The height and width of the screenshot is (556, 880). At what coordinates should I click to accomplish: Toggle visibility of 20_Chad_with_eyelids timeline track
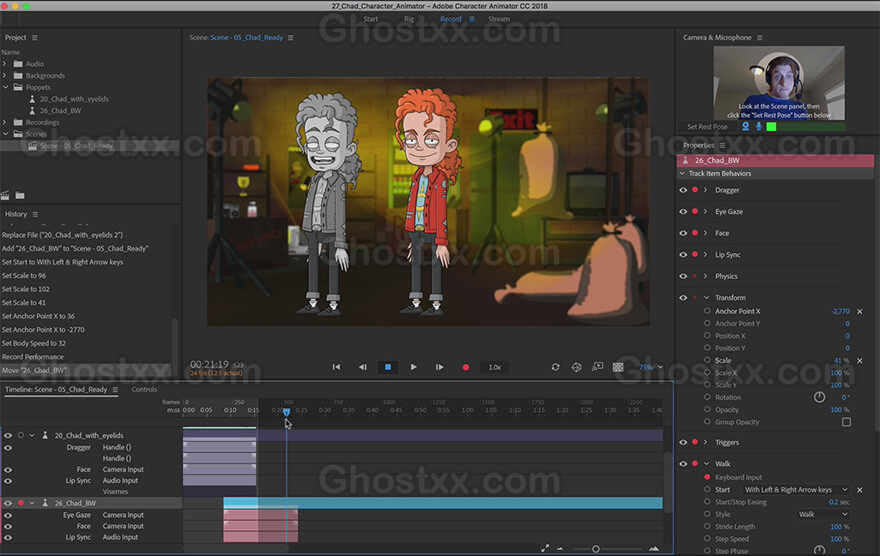point(8,435)
